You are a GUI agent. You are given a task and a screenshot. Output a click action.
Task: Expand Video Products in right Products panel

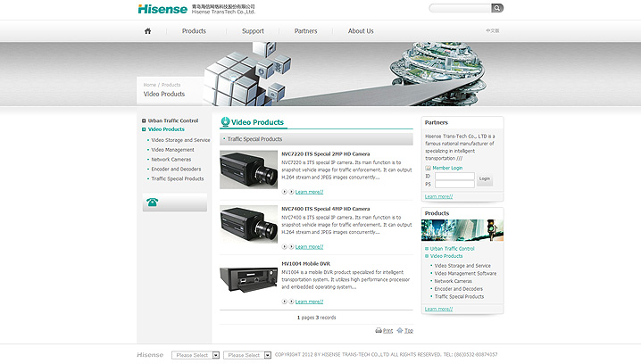pos(427,256)
